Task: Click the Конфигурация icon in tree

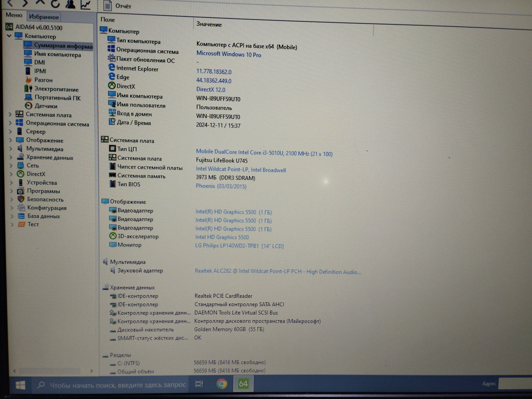Action: (x=21, y=208)
